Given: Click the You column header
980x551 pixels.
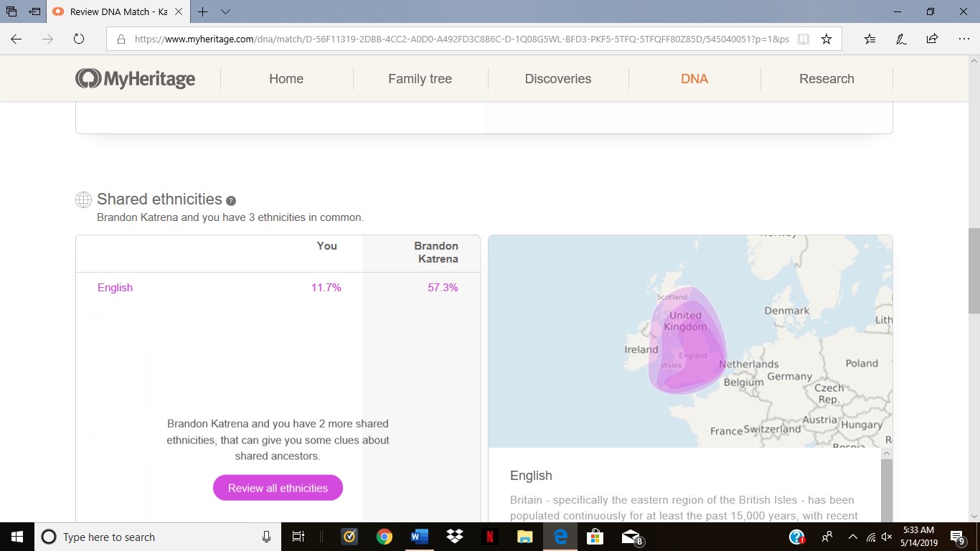Looking at the screenshot, I should tap(327, 246).
